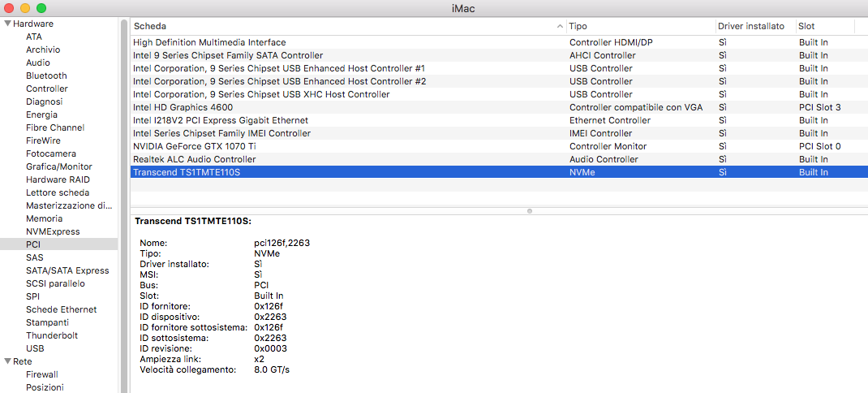Click the Transcend TS1TMTE110S detail heading
Screen dimensions: 868x393
click(193, 221)
